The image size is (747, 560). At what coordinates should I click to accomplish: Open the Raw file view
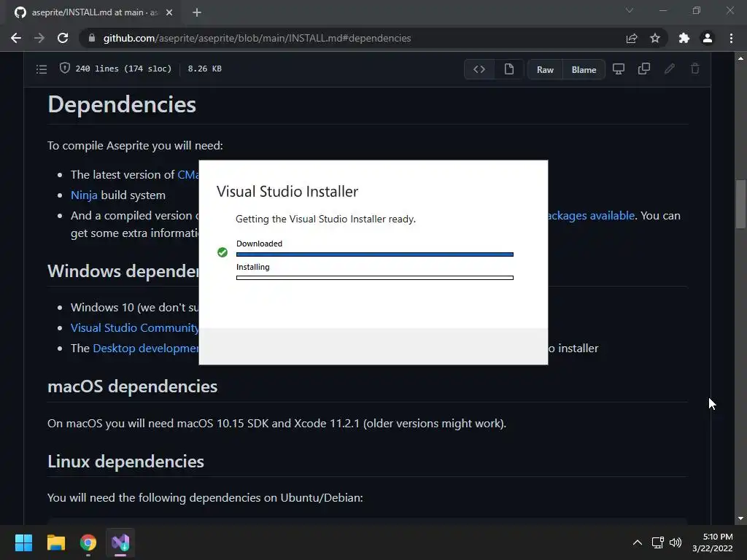pyautogui.click(x=545, y=69)
